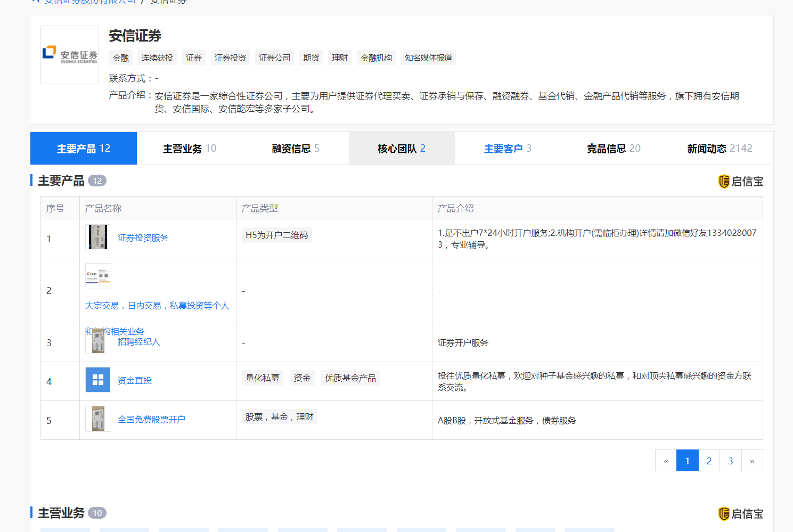Open the 证券投资服务 product thumbnail
This screenshot has width=793, height=532.
coord(98,238)
